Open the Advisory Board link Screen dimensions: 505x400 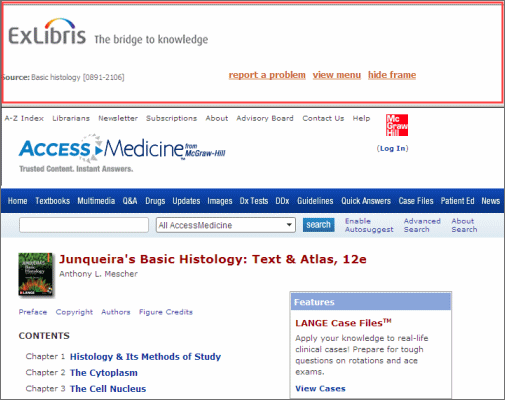[x=265, y=118]
